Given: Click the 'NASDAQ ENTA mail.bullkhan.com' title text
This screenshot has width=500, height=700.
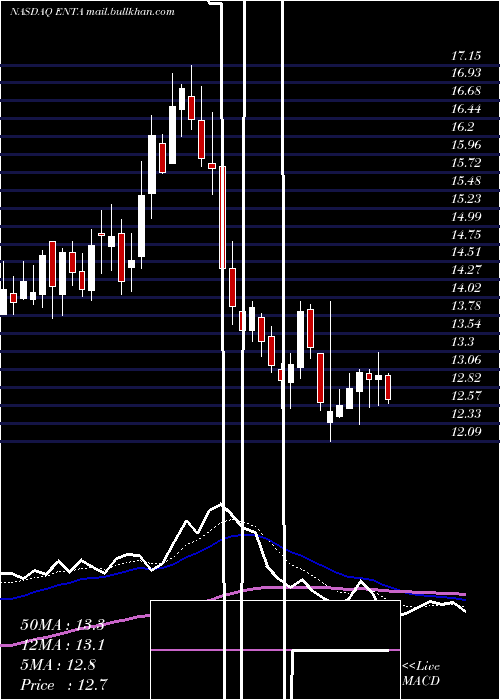Looking at the screenshot, I should pyautogui.click(x=92, y=12).
